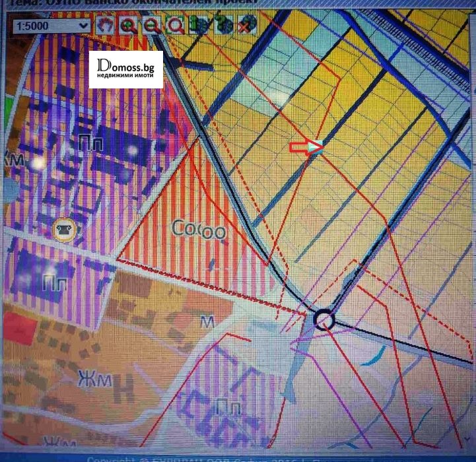Screen dimensions: 476x462
Task: Click the Соо zone label
Action: pyautogui.click(x=198, y=230)
